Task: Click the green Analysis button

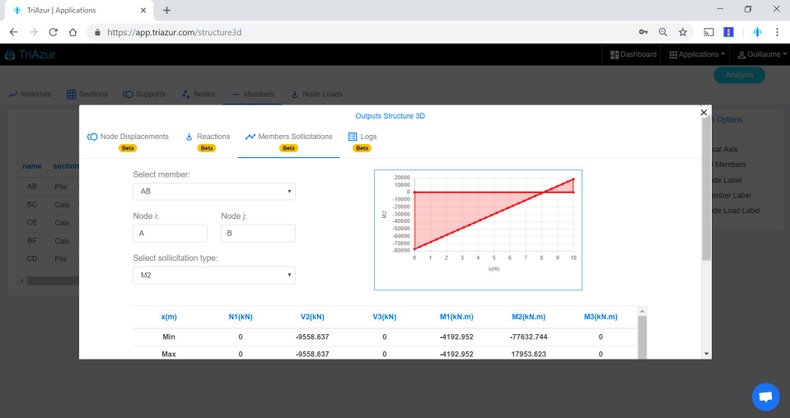Action: pos(739,75)
